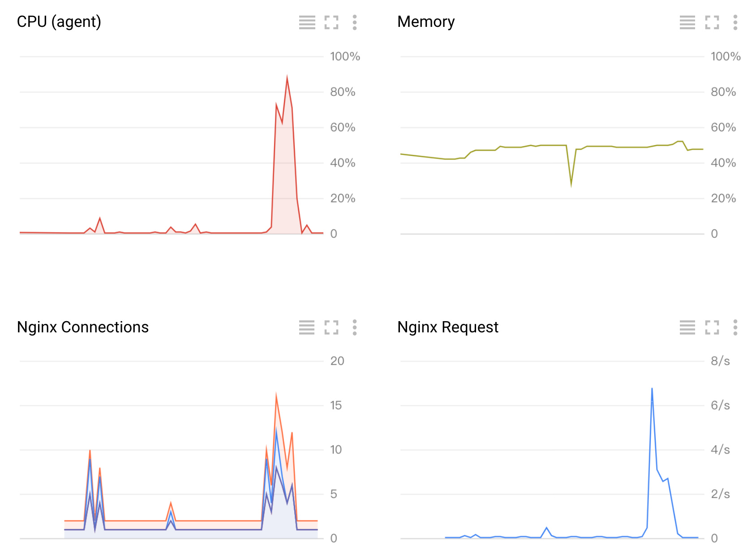The width and height of the screenshot is (756, 559).
Task: Open more options menu for Memory chart
Action: [x=735, y=22]
